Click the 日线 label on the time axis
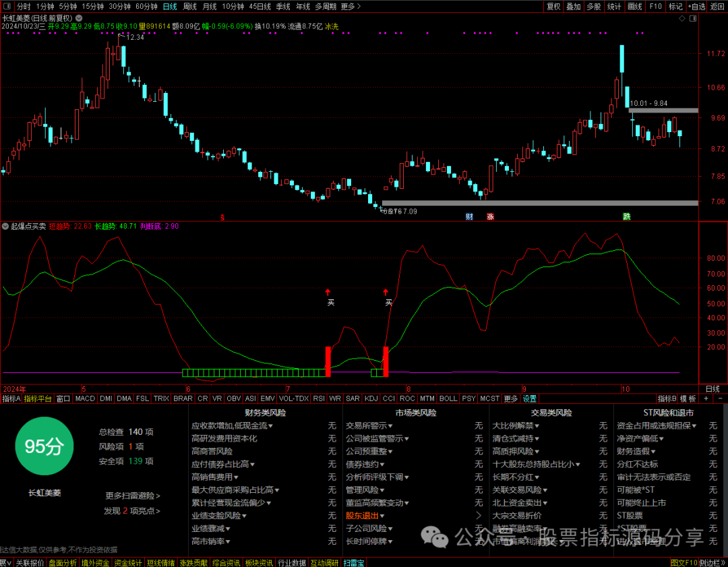Image resolution: width=728 pixels, height=567 pixels. (x=712, y=389)
